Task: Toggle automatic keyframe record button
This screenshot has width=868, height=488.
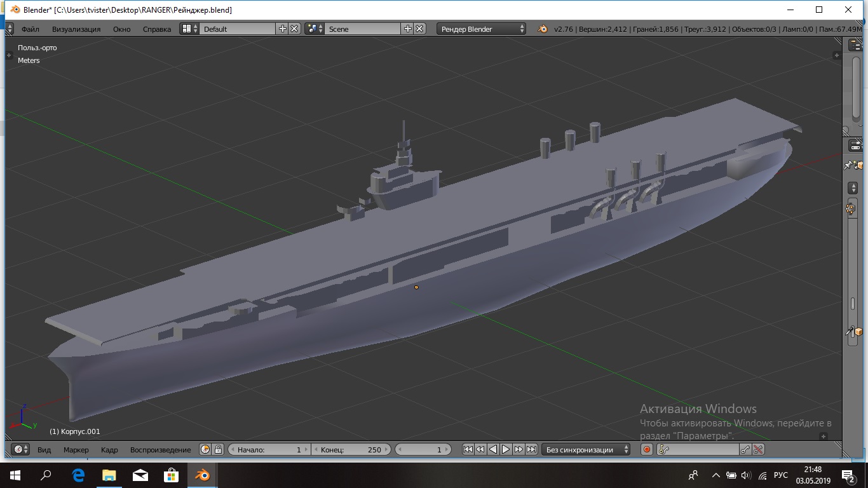Action: pos(647,449)
